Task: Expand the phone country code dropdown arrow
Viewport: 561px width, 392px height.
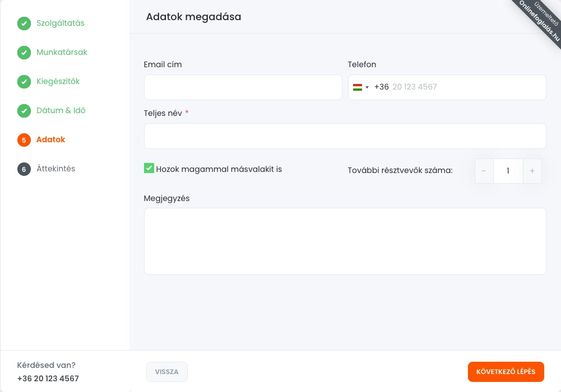Action: click(x=367, y=87)
